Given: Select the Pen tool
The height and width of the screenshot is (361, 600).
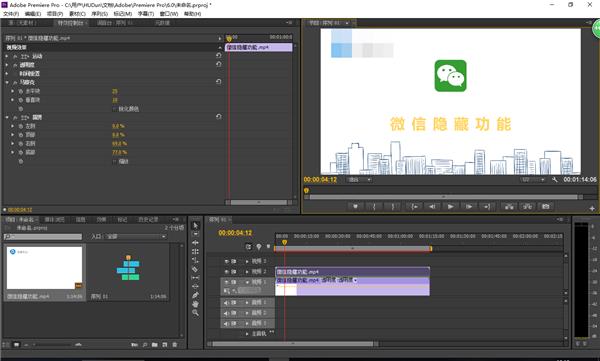Looking at the screenshot, I should pos(196,295).
